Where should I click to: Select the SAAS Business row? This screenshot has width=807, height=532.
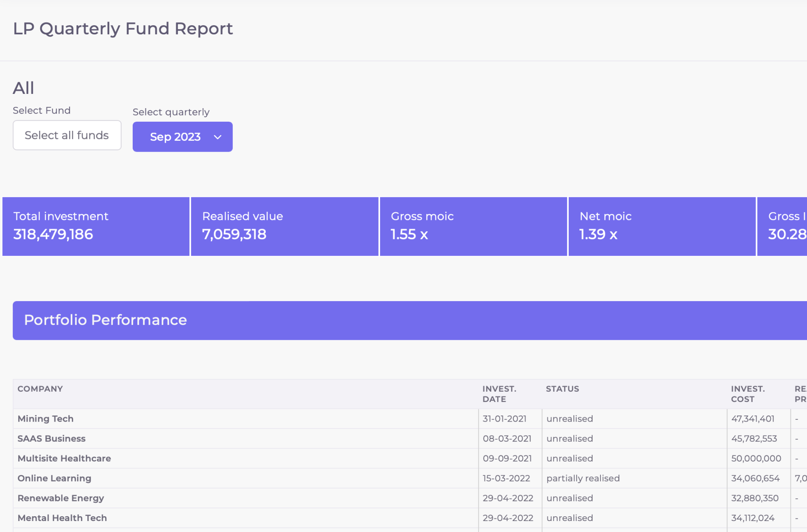pyautogui.click(x=52, y=438)
